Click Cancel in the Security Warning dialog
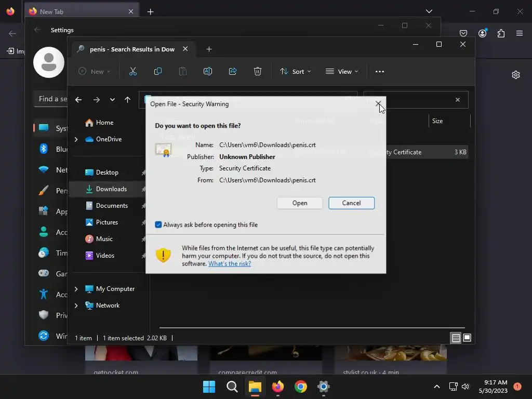The width and height of the screenshot is (532, 399). 352,203
